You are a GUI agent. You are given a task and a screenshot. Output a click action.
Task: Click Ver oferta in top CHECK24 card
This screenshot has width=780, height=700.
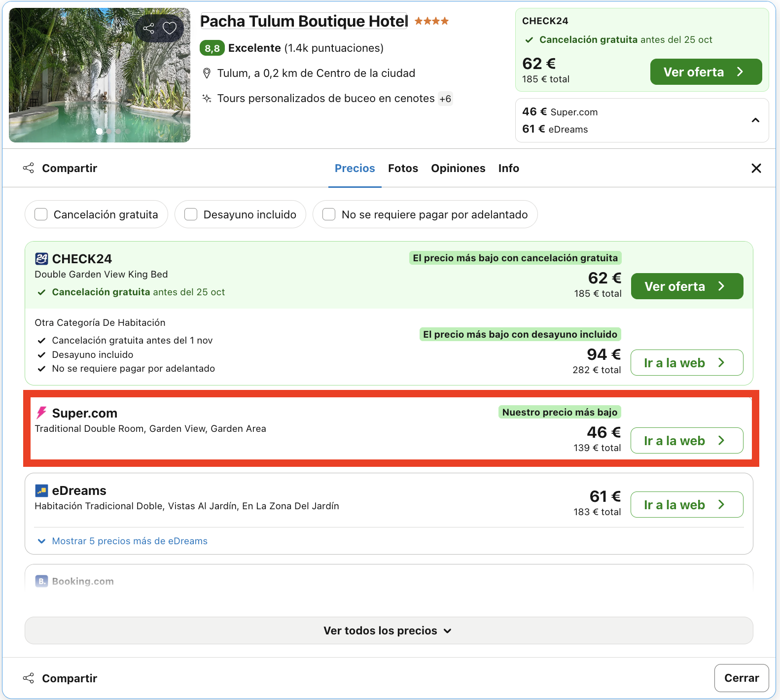[x=706, y=72]
